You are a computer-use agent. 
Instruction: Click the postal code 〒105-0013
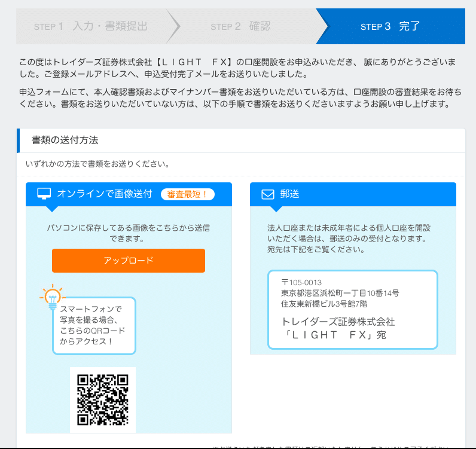pyautogui.click(x=301, y=283)
